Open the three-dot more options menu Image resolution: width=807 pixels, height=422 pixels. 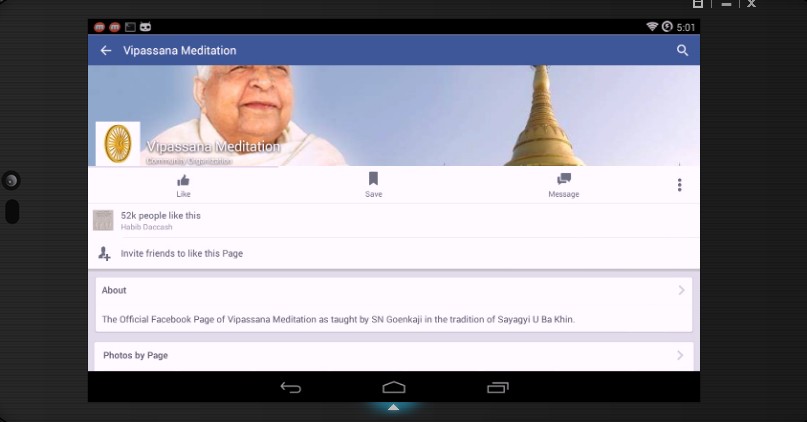coord(679,185)
